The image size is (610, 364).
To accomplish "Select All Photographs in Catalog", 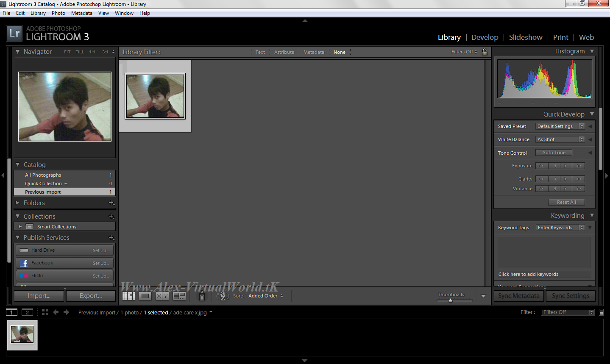I will click(x=65, y=175).
